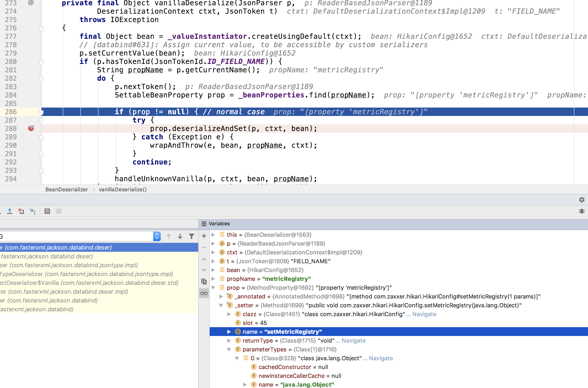The width and height of the screenshot is (588, 388).
Task: Add a new watch using the plus icon
Action: coord(204,236)
